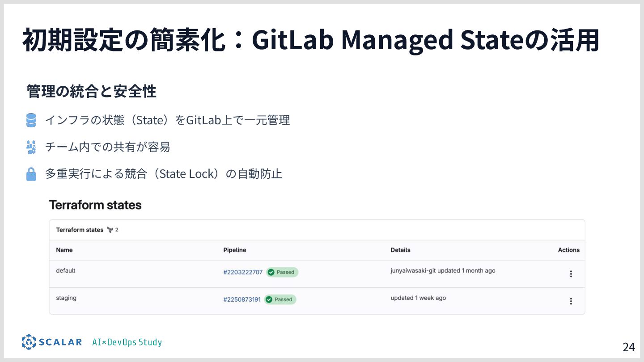Click the AI×DevOps Study footer text
Screen dimensions: 644x362
pyautogui.click(x=127, y=342)
